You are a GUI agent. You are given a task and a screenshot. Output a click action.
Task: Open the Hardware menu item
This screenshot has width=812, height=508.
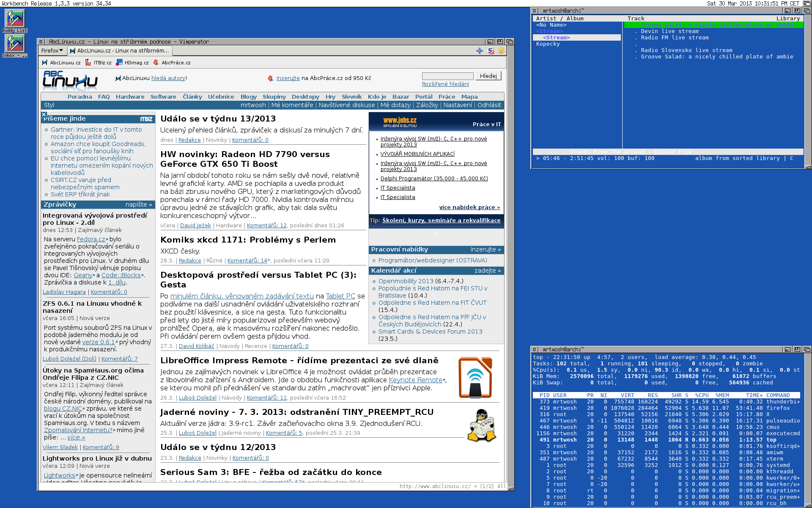(130, 97)
